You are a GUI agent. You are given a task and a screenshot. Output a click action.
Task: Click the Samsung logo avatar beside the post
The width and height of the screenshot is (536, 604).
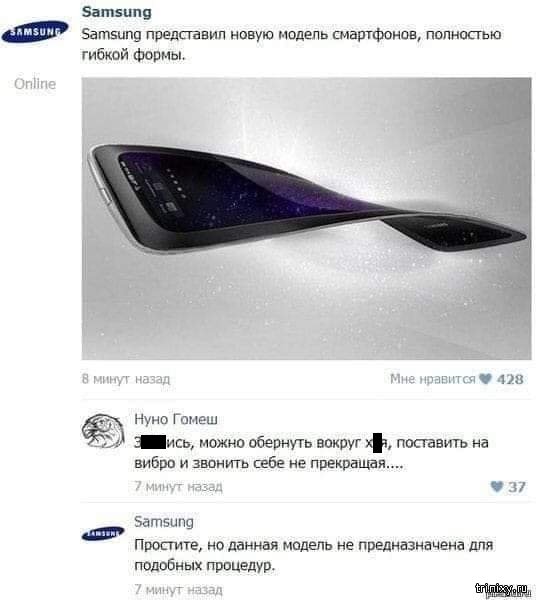pos(35,32)
